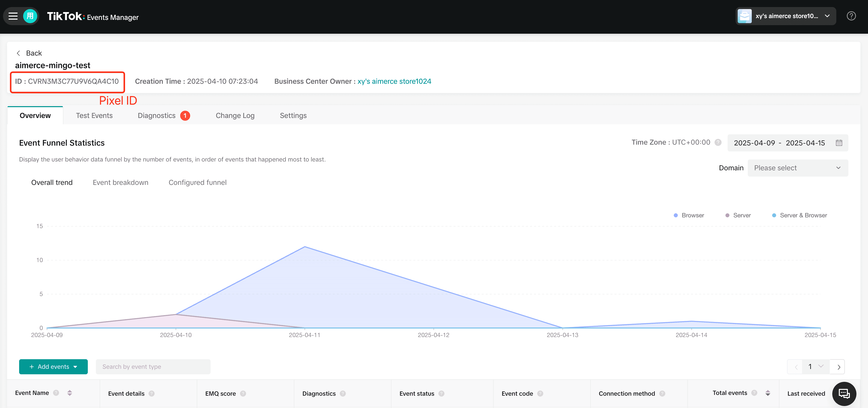The width and height of the screenshot is (868, 408).
Task: Click the date range picker field
Action: [787, 143]
